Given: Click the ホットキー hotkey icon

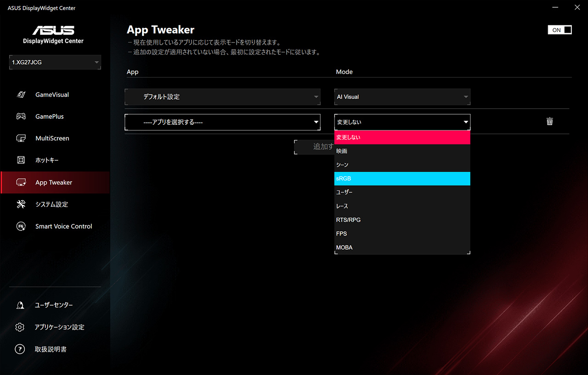Looking at the screenshot, I should pos(21,160).
